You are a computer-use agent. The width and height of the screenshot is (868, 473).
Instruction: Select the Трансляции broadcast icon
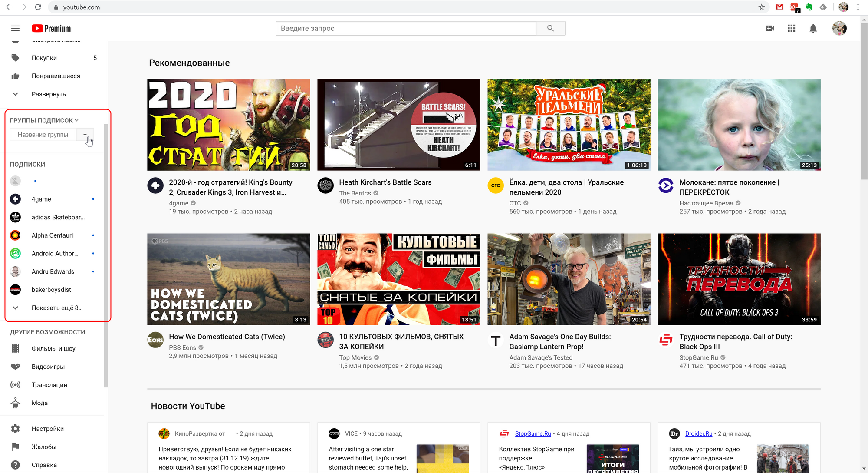click(15, 384)
